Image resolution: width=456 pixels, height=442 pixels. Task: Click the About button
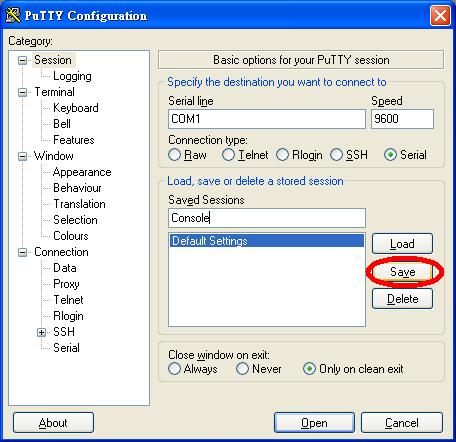pyautogui.click(x=53, y=423)
